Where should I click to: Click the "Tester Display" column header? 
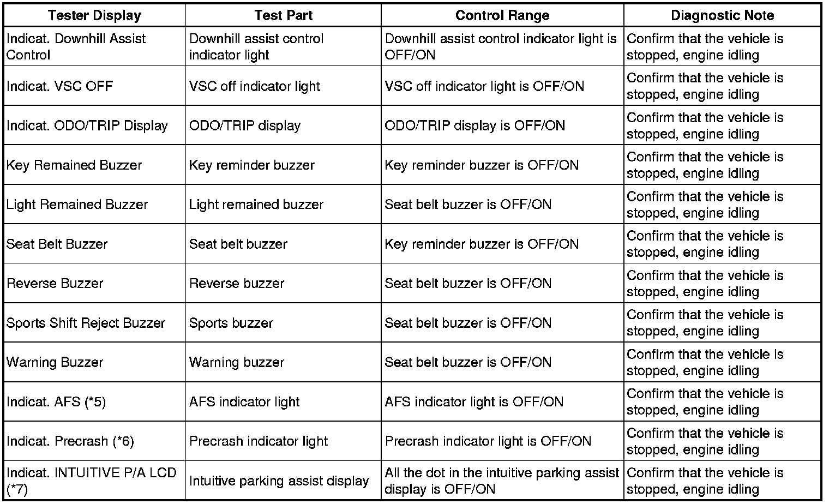(94, 15)
